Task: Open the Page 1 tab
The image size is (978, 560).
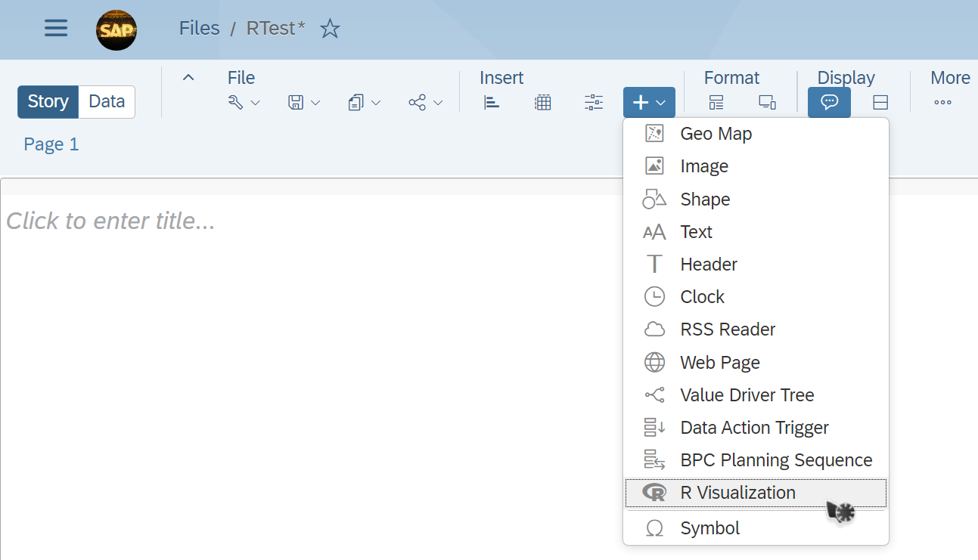Action: pyautogui.click(x=51, y=144)
